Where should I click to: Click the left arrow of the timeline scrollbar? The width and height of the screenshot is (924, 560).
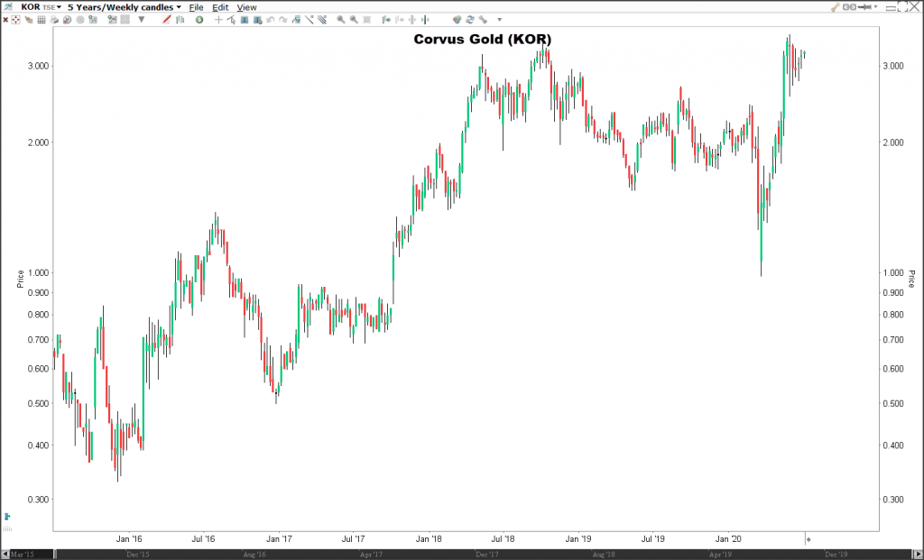click(5, 555)
